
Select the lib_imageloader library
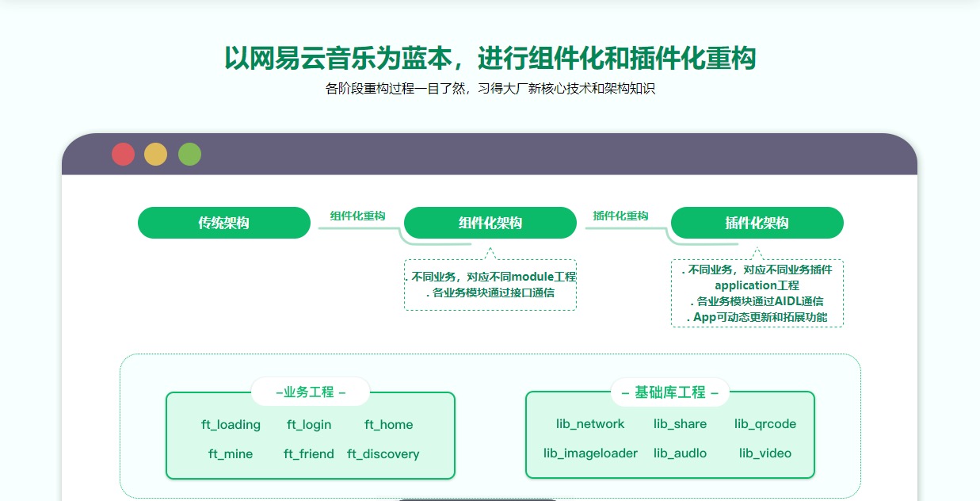[590, 453]
